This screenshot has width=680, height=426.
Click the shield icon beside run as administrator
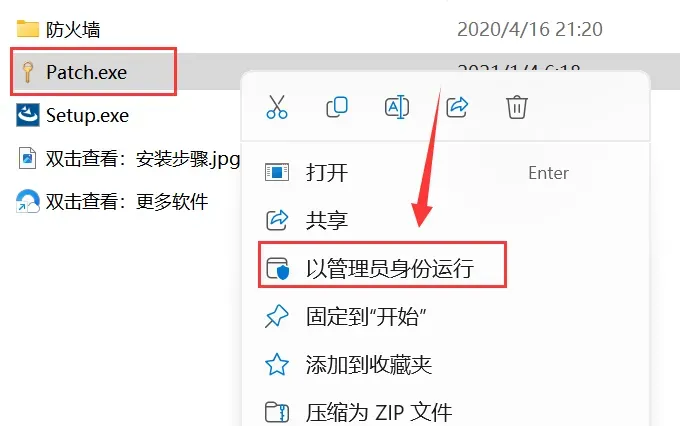point(277,269)
